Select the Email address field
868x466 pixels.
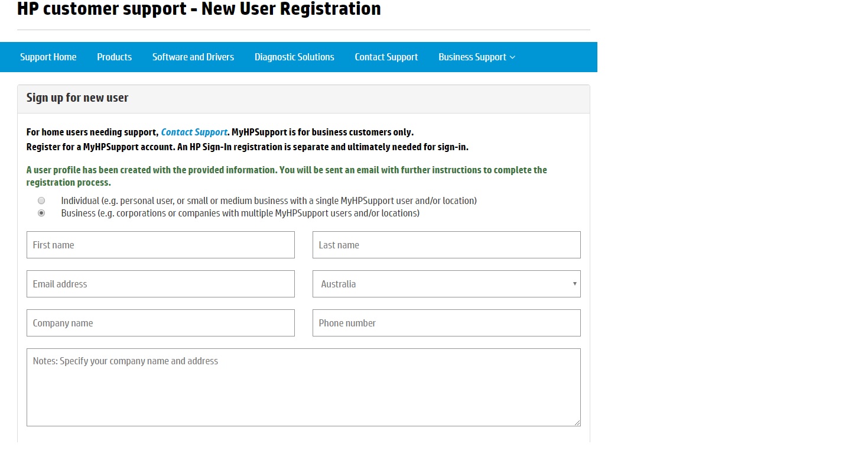point(160,284)
